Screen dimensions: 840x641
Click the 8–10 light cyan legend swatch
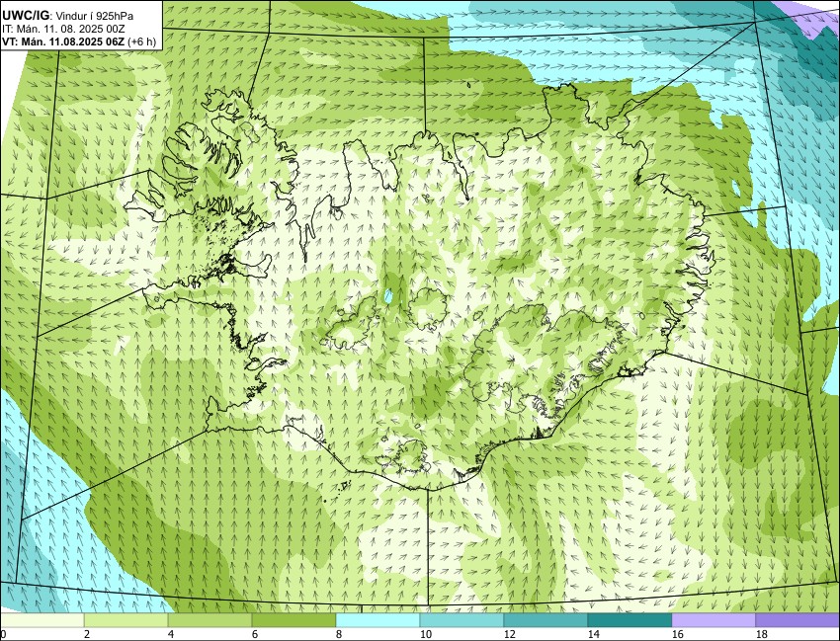pyautogui.click(x=378, y=620)
